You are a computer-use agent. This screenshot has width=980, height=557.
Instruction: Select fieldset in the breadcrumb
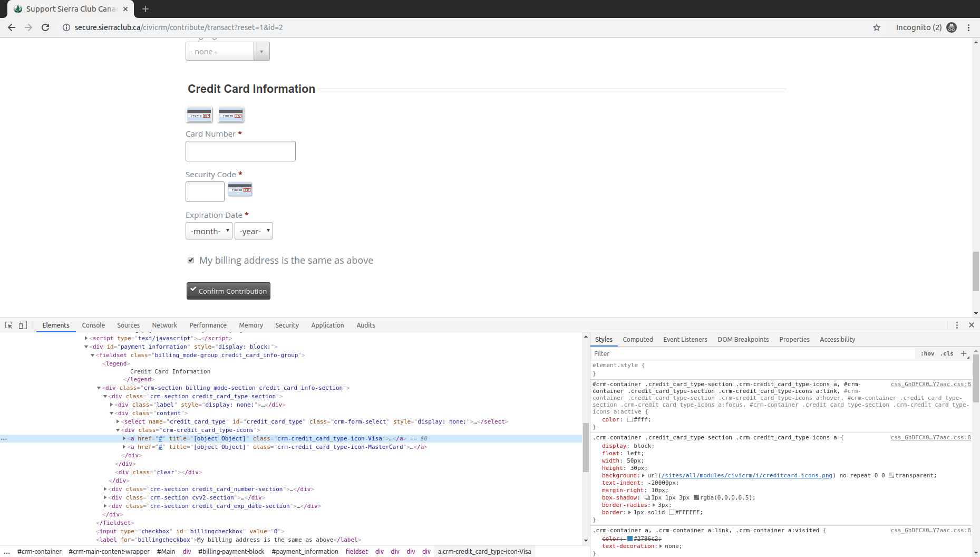tap(356, 551)
